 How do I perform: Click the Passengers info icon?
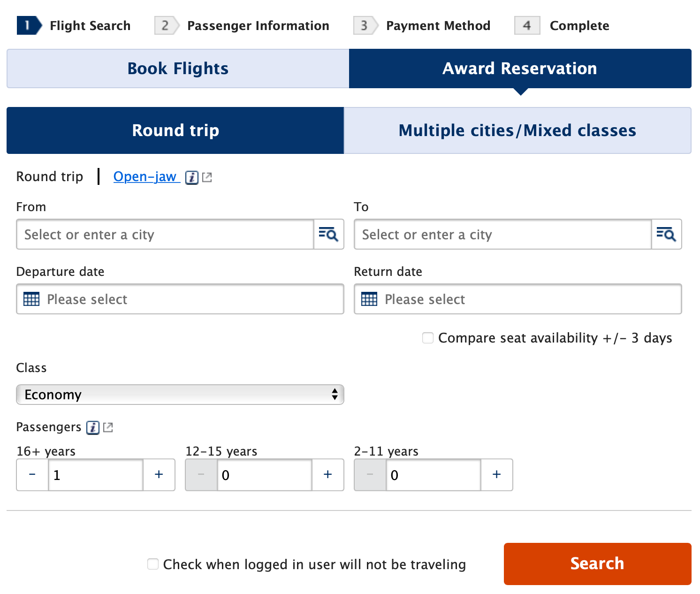[x=93, y=427]
